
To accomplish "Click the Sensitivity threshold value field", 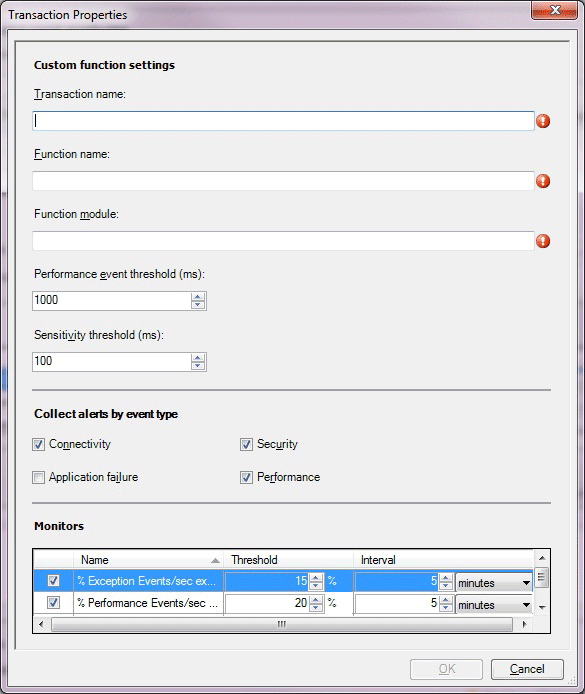I will (x=112, y=362).
